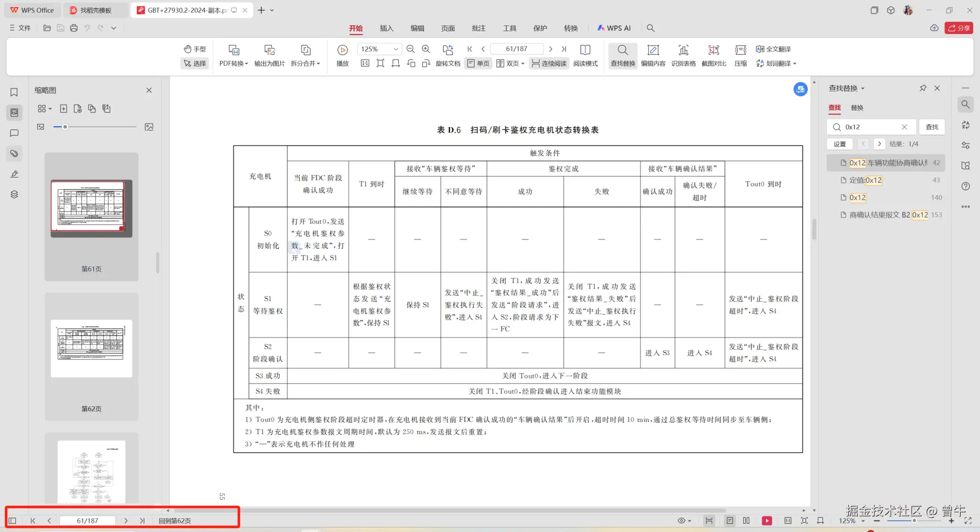Screen dimensions: 980x532
Task: Select the 手型 hand tool
Action: 194,49
